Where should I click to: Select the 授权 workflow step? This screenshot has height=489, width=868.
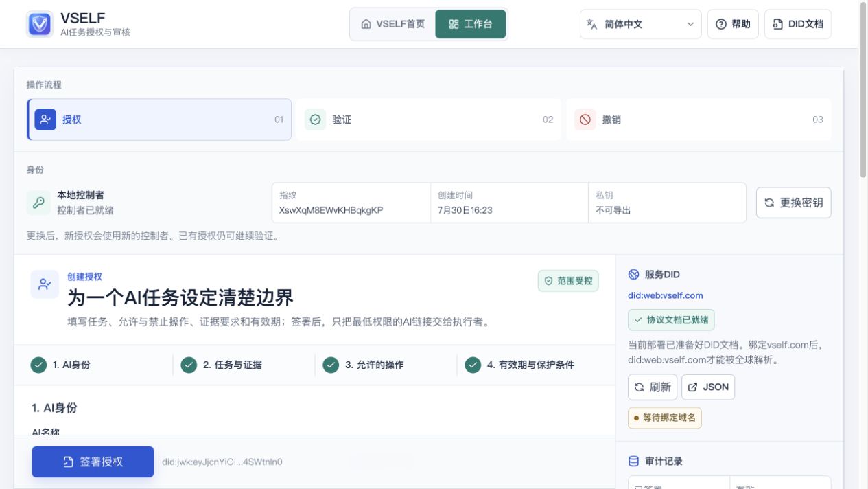[159, 120]
